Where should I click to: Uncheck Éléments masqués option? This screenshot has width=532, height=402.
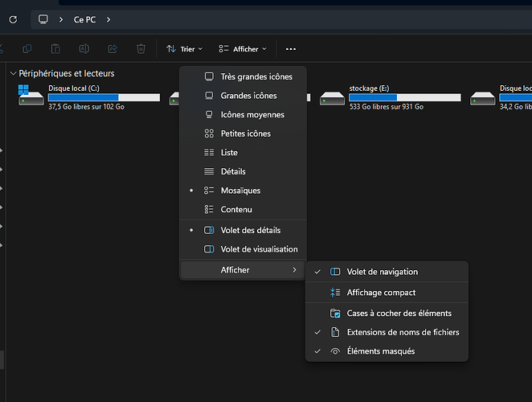pos(380,351)
